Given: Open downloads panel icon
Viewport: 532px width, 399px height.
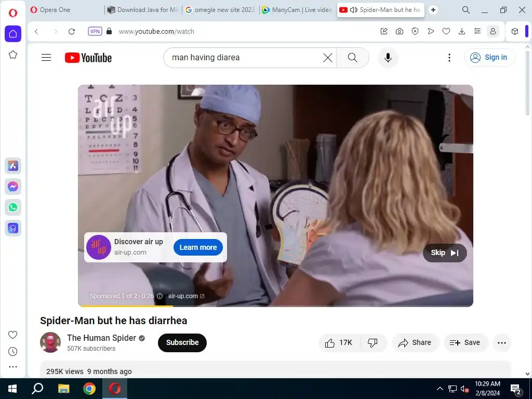Looking at the screenshot, I should (x=462, y=32).
